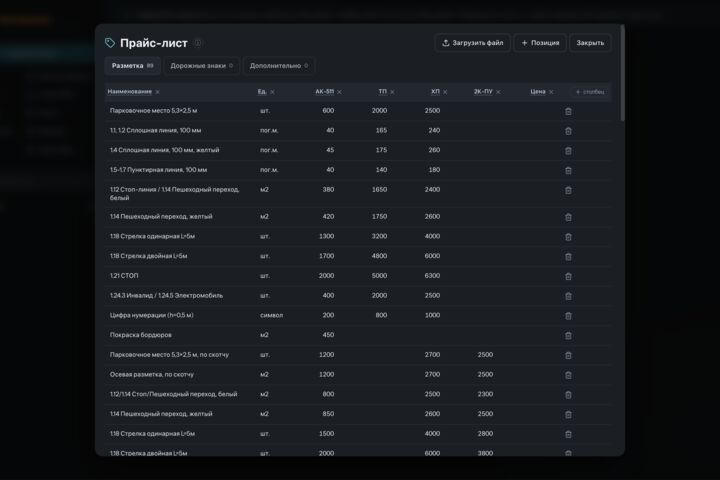Screen dimensions: 720x480
Task: Select the ТП value 4800 cell
Action: [379, 256]
